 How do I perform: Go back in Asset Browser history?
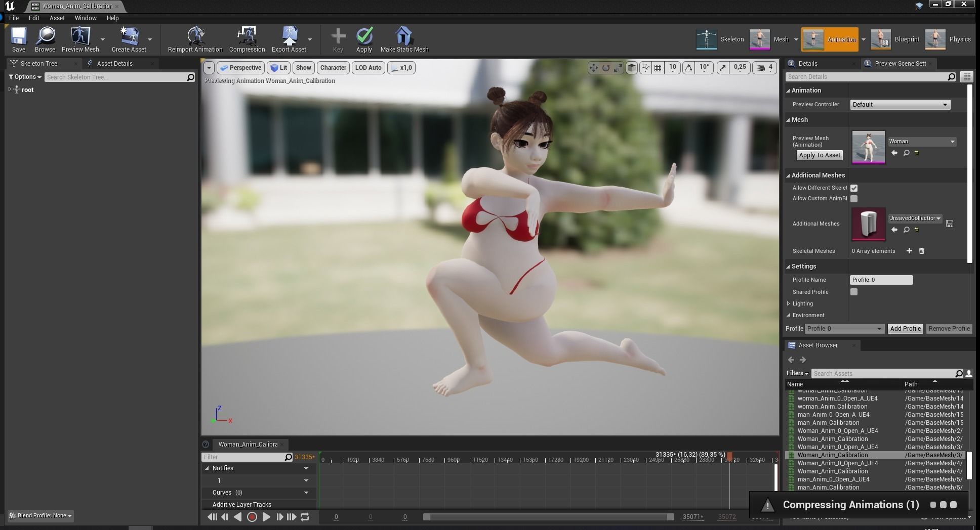coord(791,360)
